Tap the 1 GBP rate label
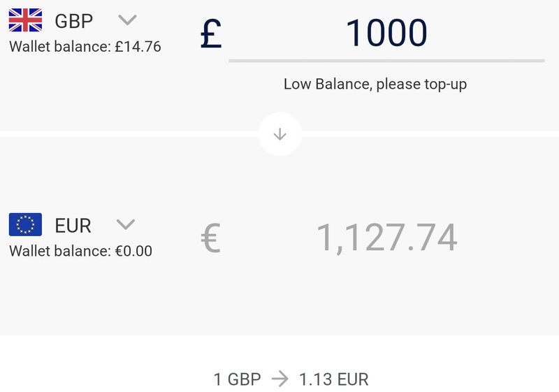Viewport: 559px width, 392px height. point(237,379)
